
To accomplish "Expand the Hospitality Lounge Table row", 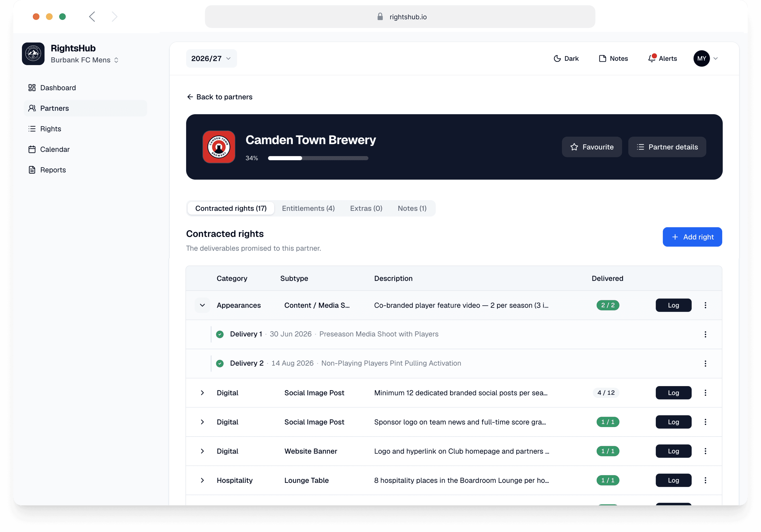I will tap(202, 480).
